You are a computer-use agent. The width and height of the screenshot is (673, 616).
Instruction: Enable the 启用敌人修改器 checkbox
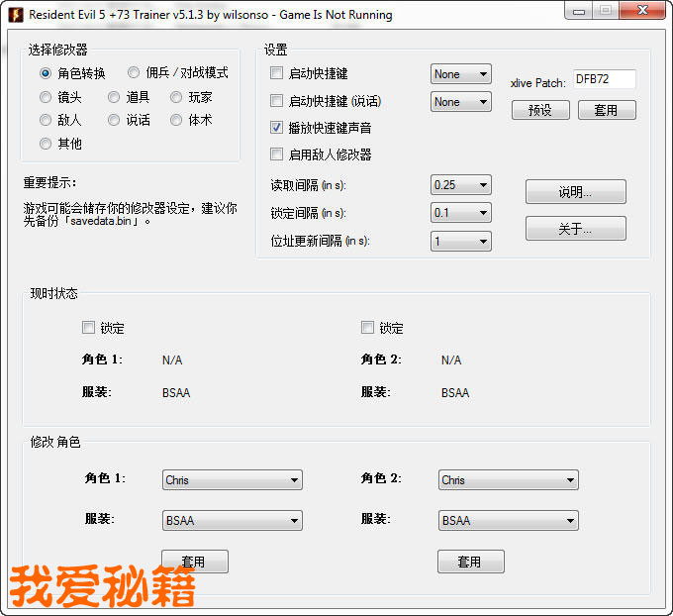coord(277,154)
